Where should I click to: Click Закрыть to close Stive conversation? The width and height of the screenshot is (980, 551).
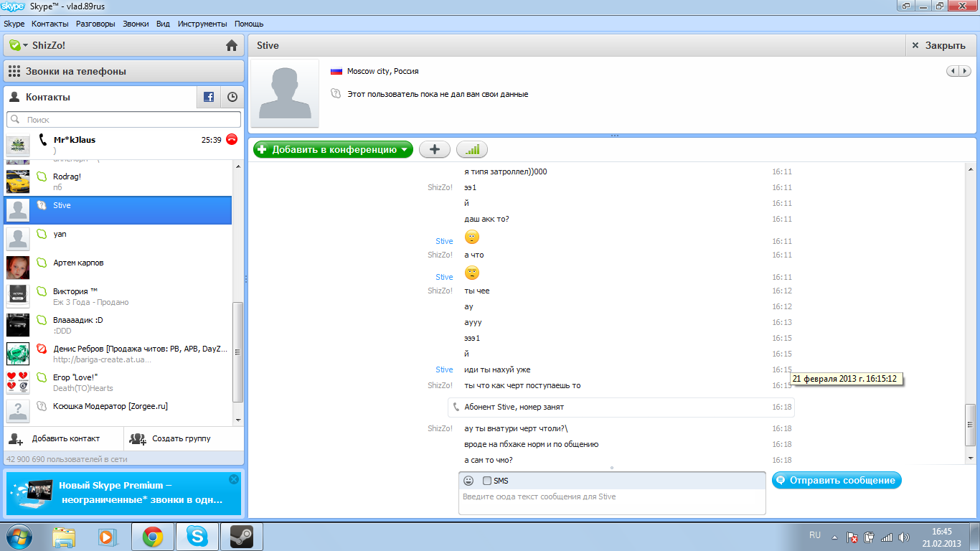(x=941, y=45)
